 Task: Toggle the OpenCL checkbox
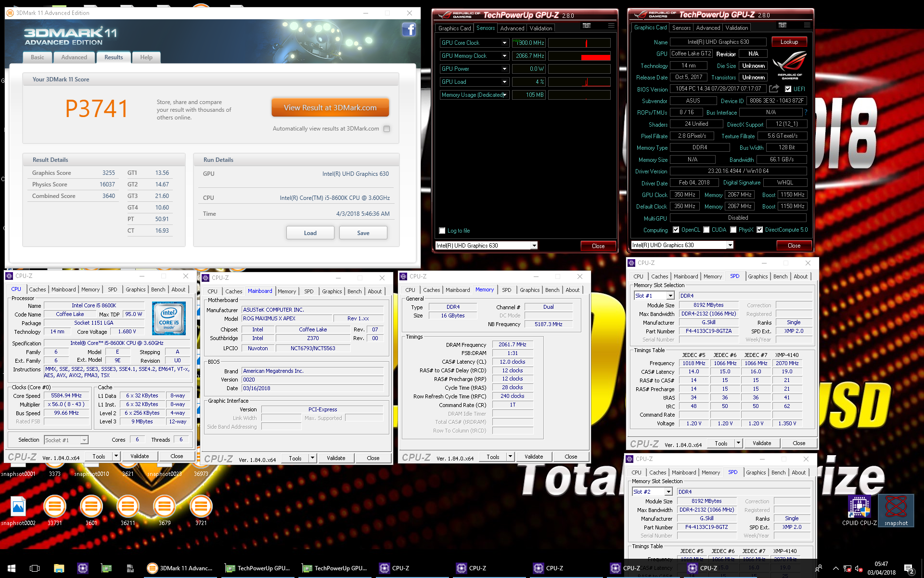676,230
